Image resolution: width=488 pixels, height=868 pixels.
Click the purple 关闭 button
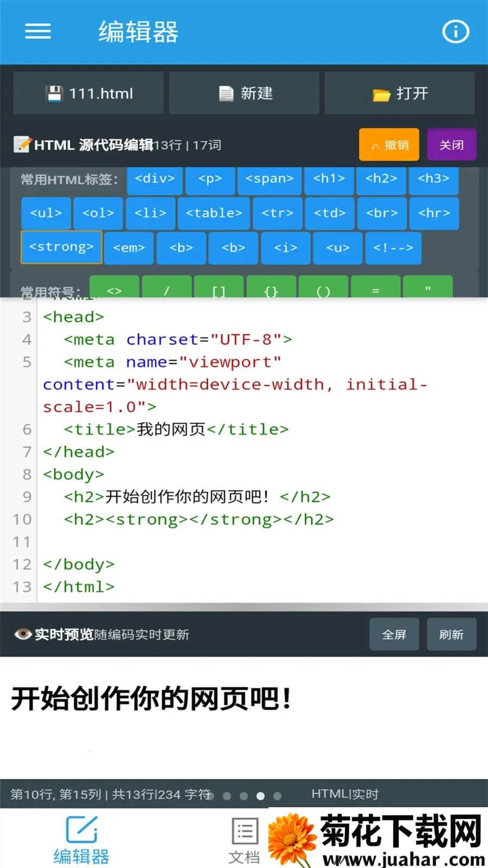tap(451, 145)
